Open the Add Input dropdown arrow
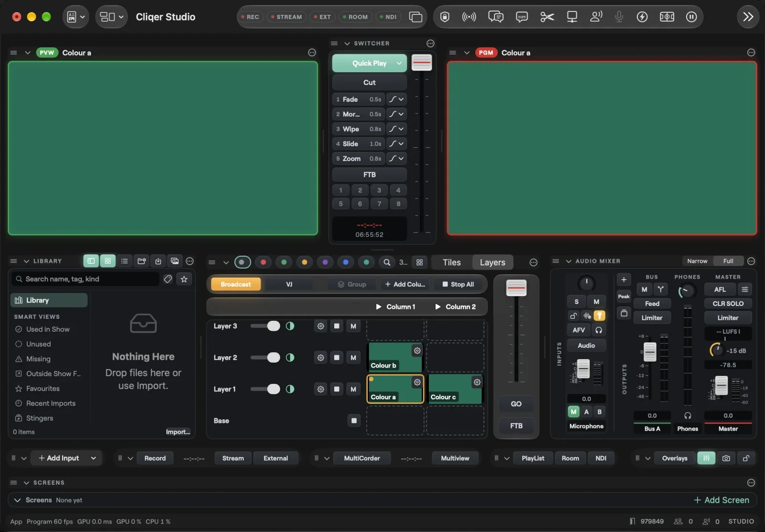 click(93, 458)
